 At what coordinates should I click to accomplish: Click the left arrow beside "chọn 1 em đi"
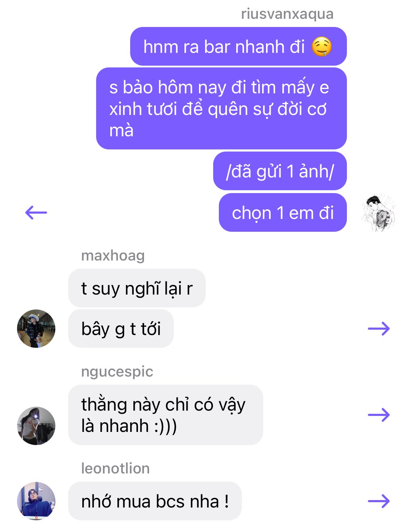point(36,213)
